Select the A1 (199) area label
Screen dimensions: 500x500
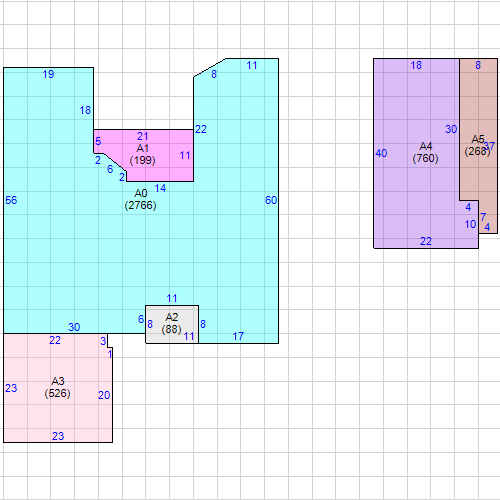click(142, 154)
